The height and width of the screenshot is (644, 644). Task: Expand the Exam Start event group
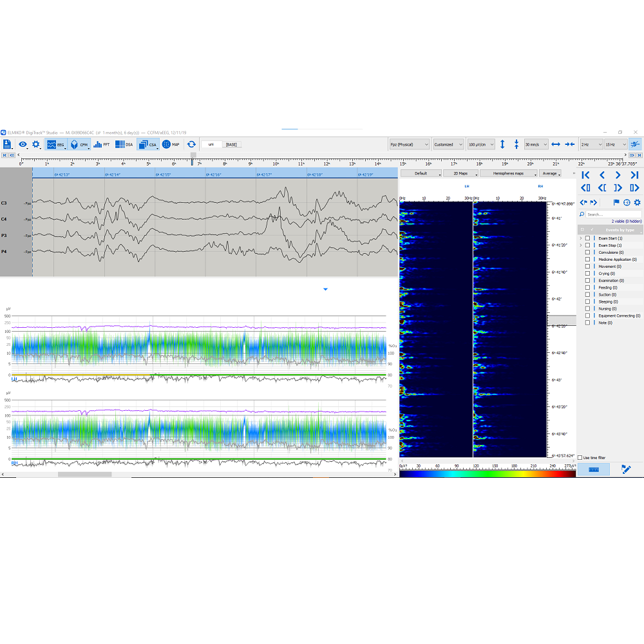(580, 238)
